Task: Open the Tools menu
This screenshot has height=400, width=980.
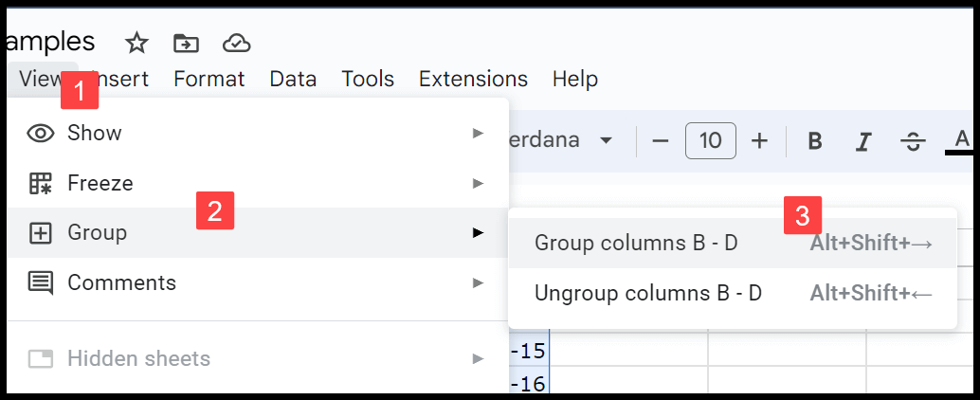Action: [368, 80]
